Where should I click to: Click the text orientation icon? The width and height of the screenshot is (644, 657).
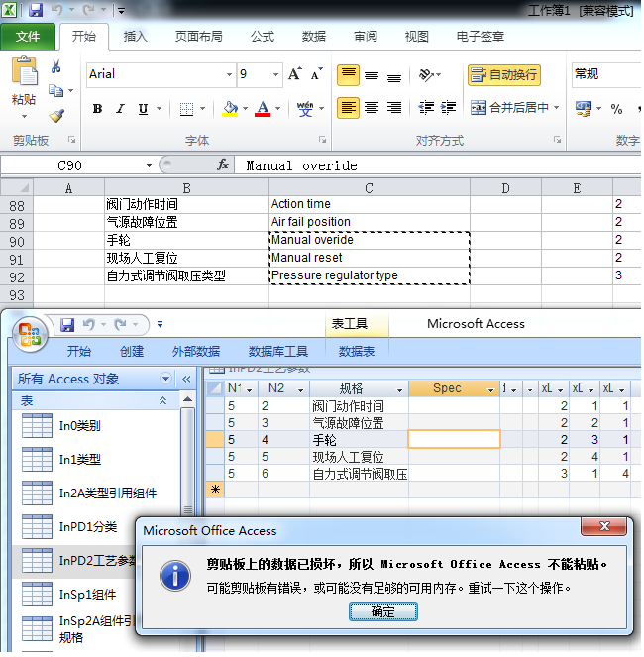(426, 75)
